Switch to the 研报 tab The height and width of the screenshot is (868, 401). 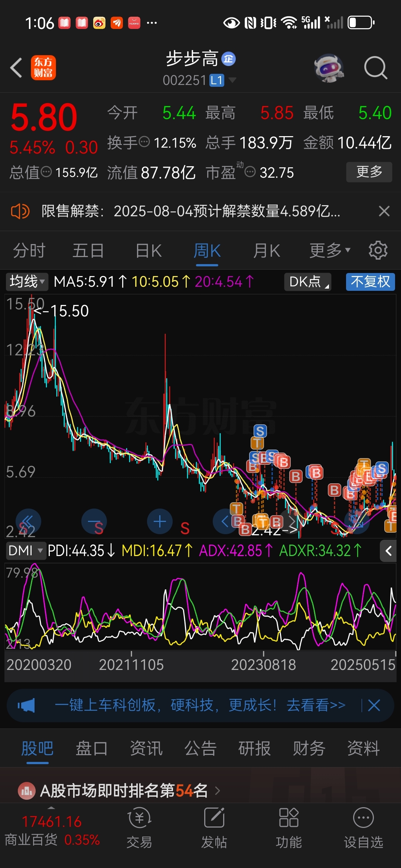255,748
